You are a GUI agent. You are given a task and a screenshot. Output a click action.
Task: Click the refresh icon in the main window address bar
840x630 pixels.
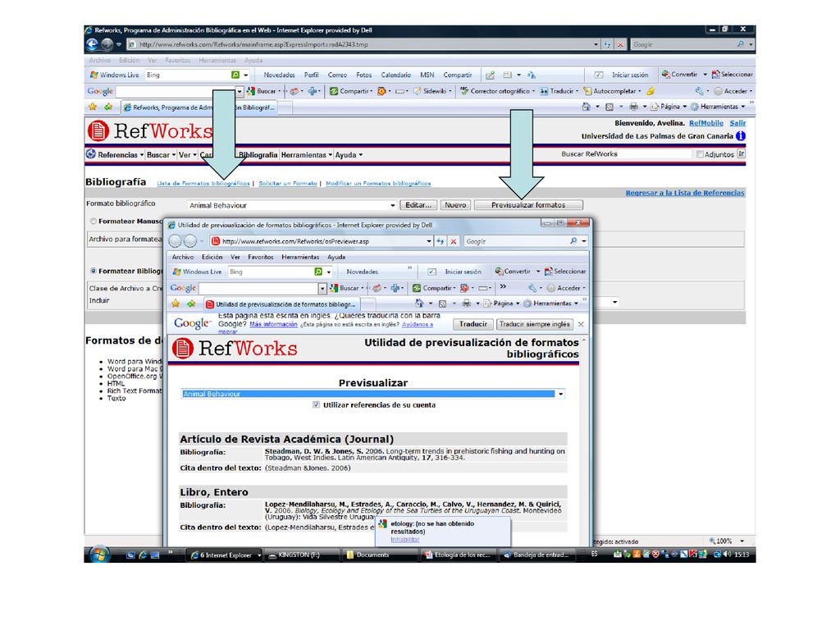click(x=608, y=44)
